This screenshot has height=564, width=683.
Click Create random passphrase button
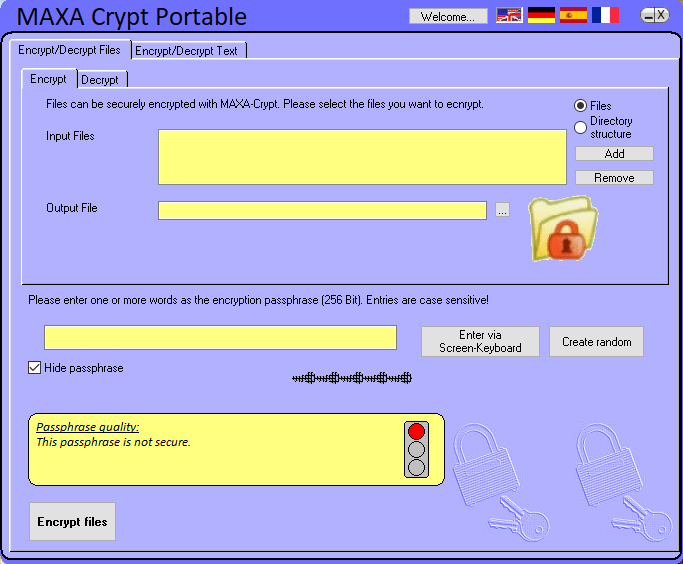tap(596, 342)
